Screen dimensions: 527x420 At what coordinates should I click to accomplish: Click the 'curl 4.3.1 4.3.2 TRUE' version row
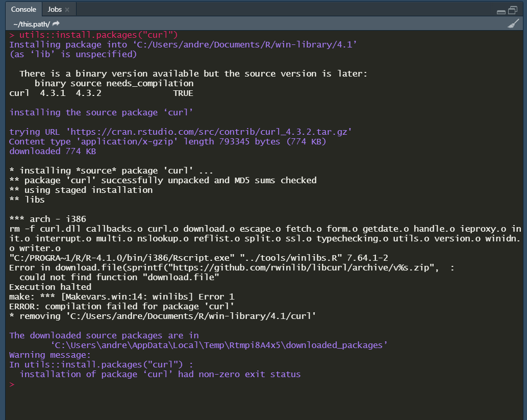[x=101, y=93]
